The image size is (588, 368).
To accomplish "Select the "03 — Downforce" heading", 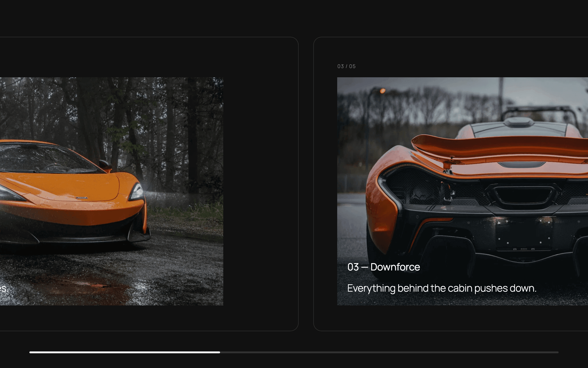I will click(384, 267).
